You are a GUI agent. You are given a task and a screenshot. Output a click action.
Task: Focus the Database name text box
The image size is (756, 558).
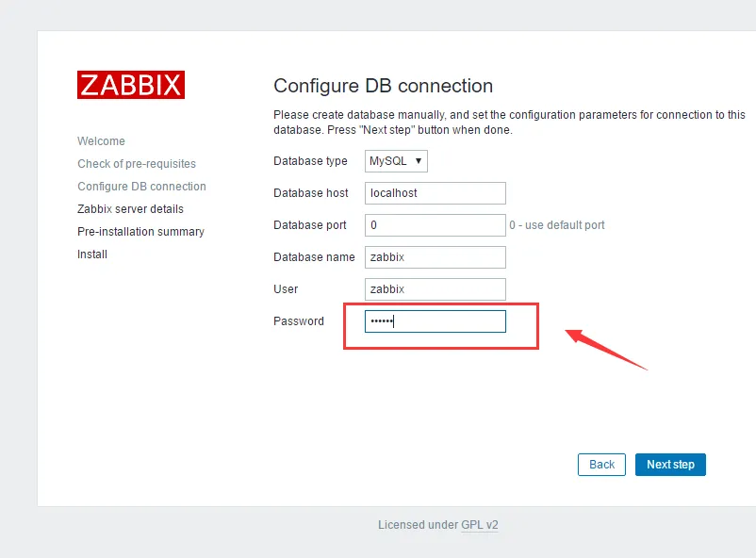(435, 257)
